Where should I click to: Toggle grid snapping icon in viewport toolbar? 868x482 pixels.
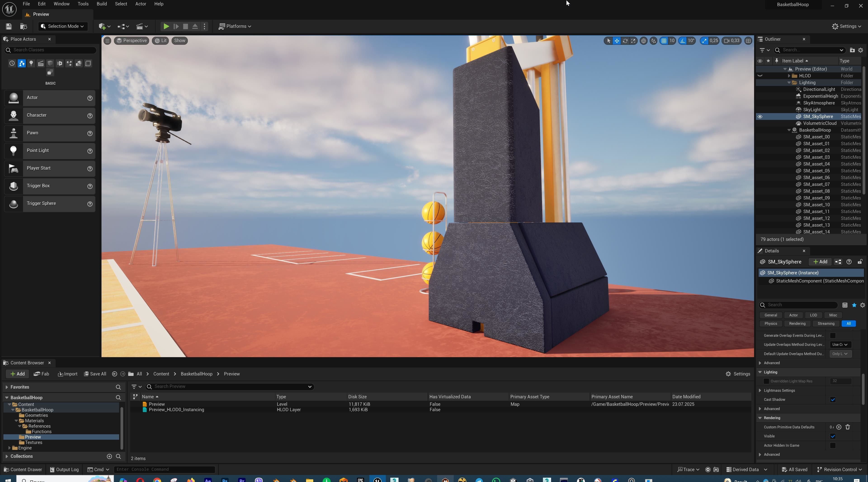pos(663,41)
